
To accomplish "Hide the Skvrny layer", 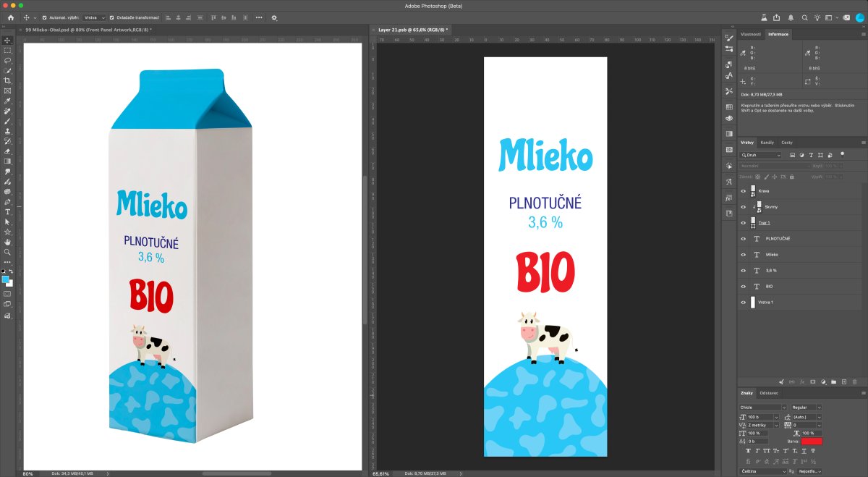I will 743,207.
